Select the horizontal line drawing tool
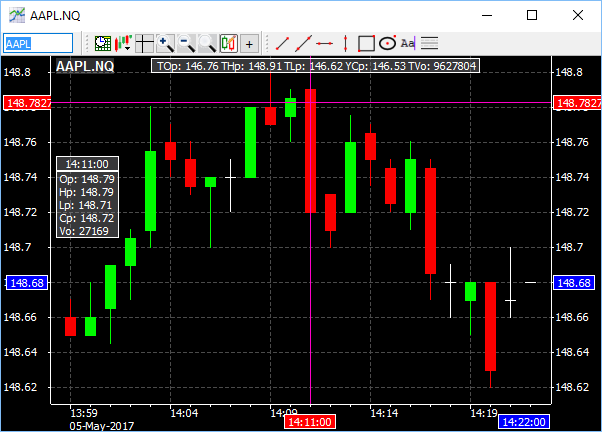The image size is (602, 432). click(324, 43)
